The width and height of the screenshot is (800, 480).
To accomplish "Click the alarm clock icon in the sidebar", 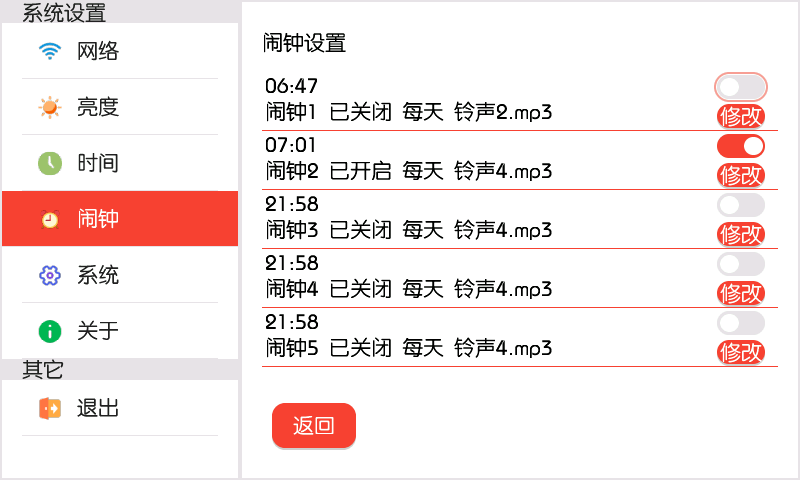I will [50, 219].
